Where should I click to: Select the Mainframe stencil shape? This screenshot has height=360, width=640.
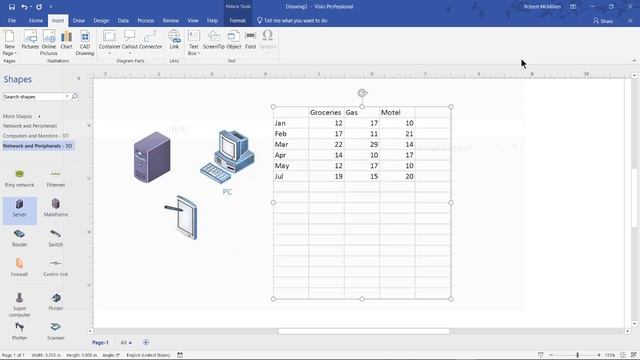[x=56, y=208]
